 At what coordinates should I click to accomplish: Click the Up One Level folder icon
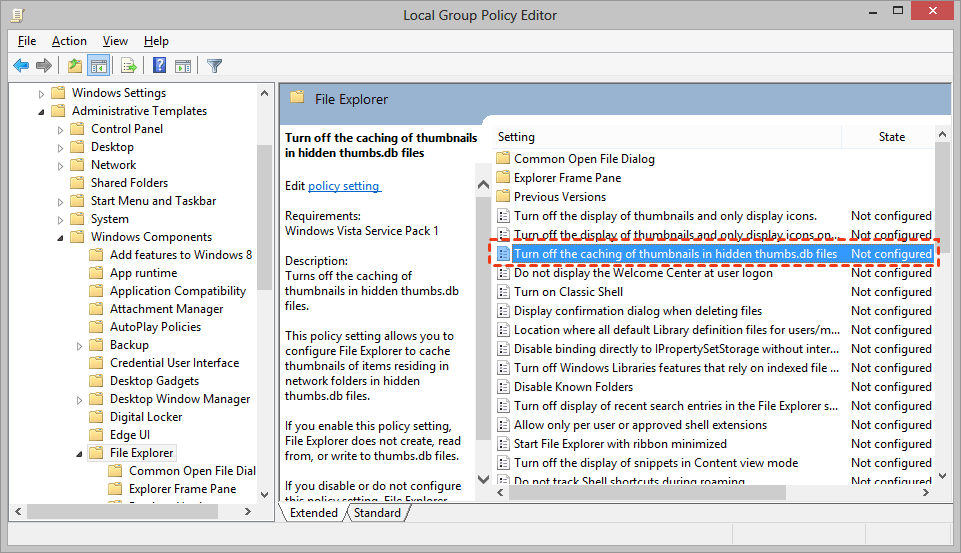point(75,66)
